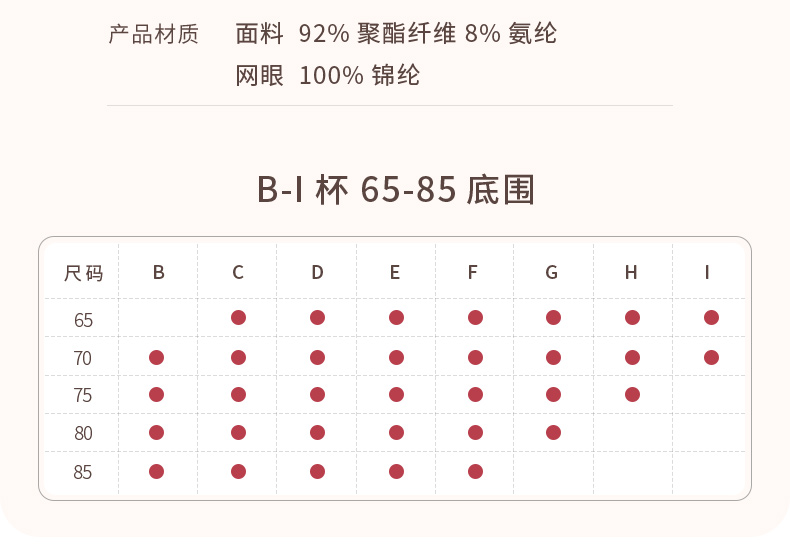The image size is (790, 553).
Task: Click the red dot for 85 cup F
Action: 475,471
